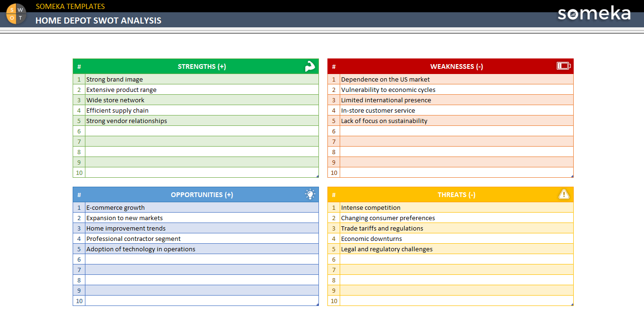Select the THREATS (-) header
The width and height of the screenshot is (644, 330).
click(x=457, y=195)
